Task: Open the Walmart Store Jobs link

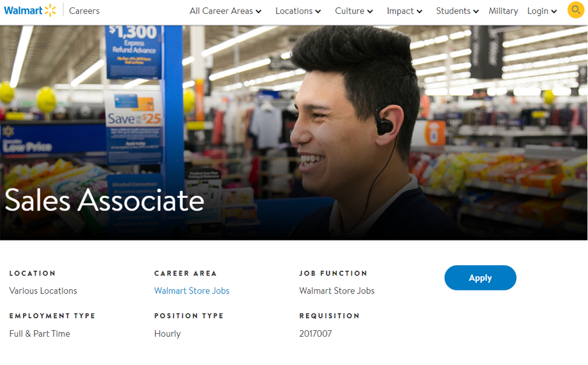Action: (191, 291)
